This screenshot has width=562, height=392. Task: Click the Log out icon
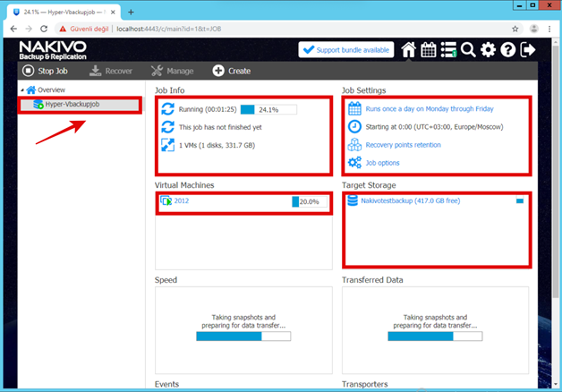pos(528,50)
